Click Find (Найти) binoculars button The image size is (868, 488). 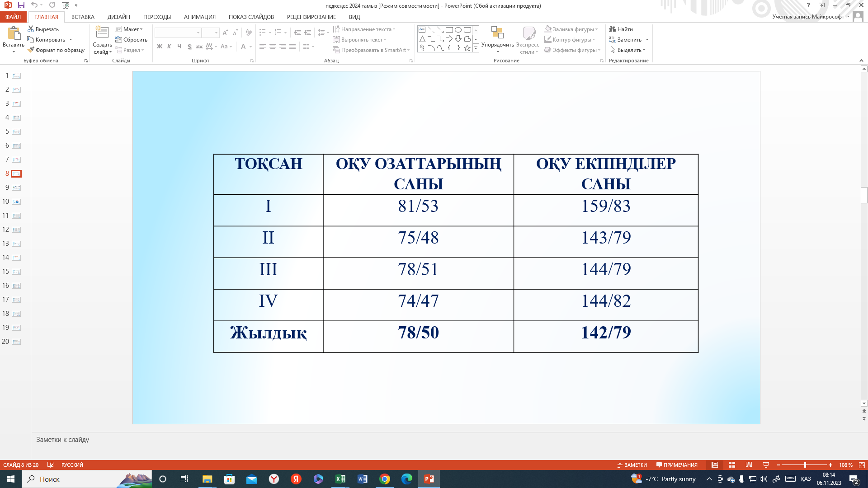(x=621, y=29)
